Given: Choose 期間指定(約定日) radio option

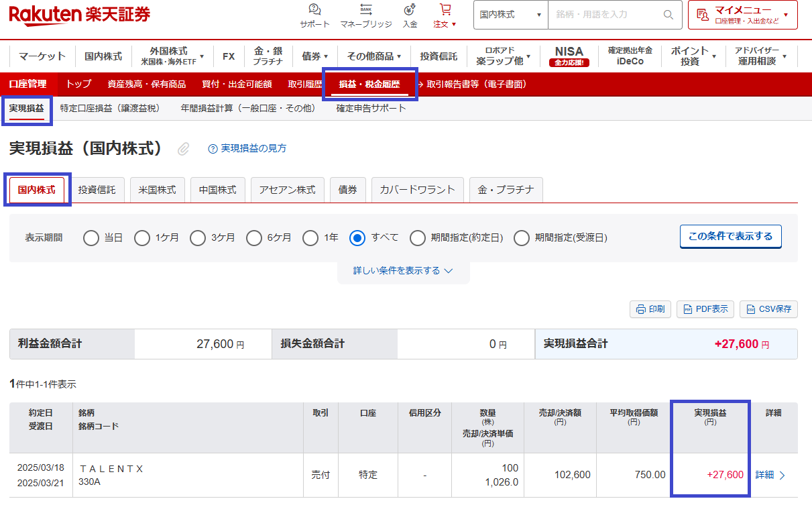Looking at the screenshot, I should tap(418, 238).
